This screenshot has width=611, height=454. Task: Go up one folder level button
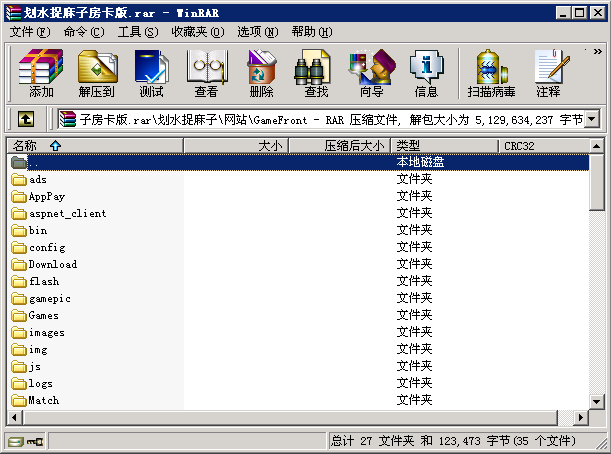tap(26, 120)
